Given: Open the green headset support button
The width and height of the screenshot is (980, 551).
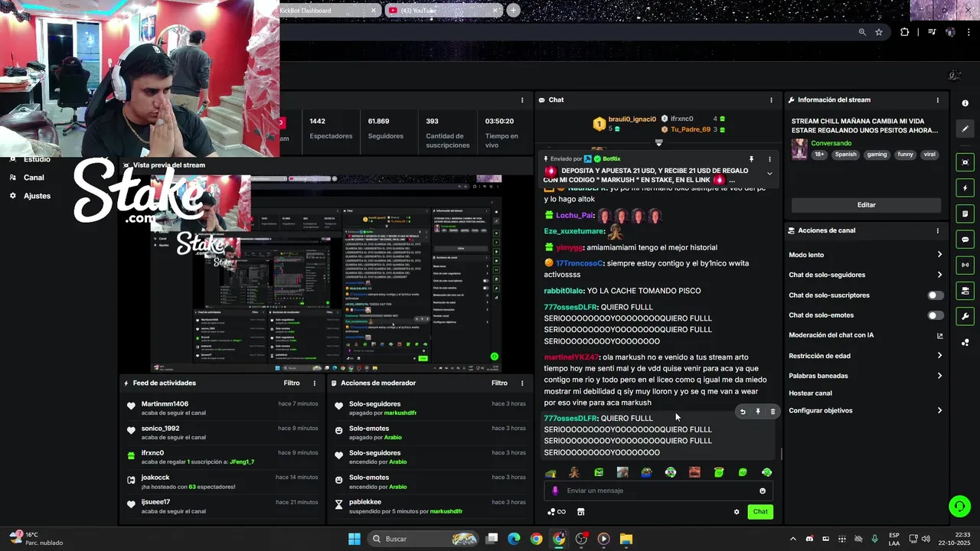Looking at the screenshot, I should tap(959, 506).
